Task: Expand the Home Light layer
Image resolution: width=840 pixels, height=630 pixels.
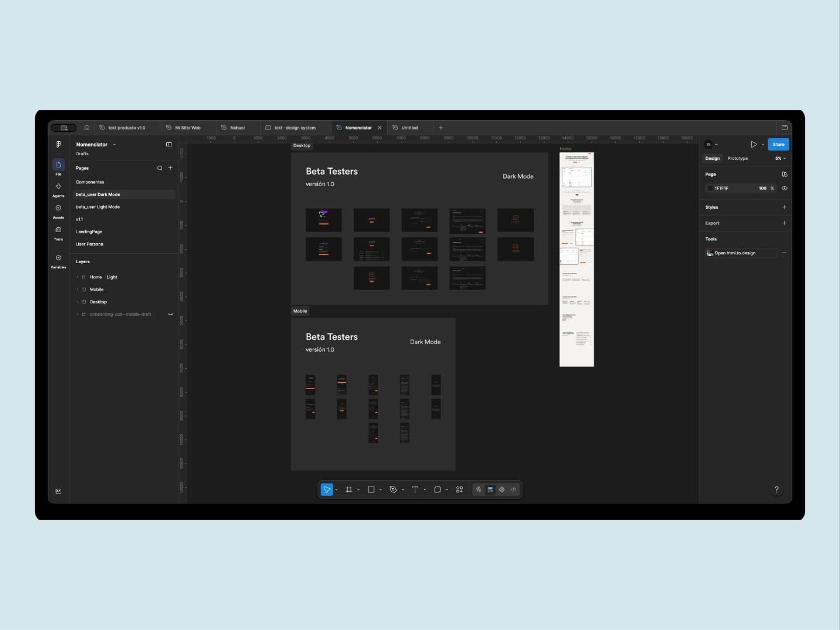Action: click(78, 277)
